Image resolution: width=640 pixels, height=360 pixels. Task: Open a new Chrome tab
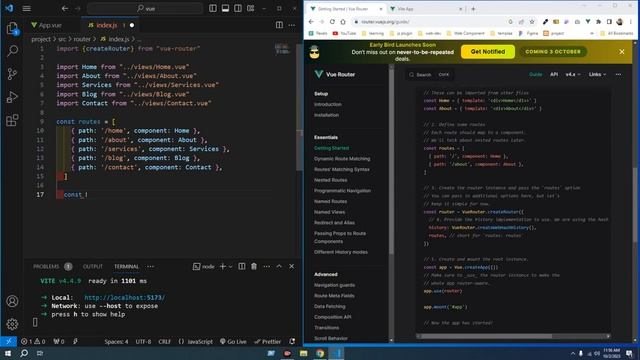(473, 9)
